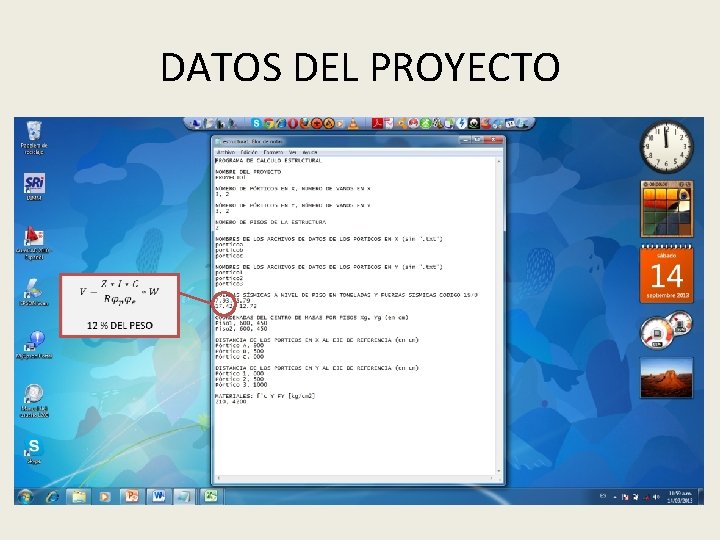The width and height of the screenshot is (720, 540).
Task: Maximize the Notepad window
Action: (x=478, y=140)
